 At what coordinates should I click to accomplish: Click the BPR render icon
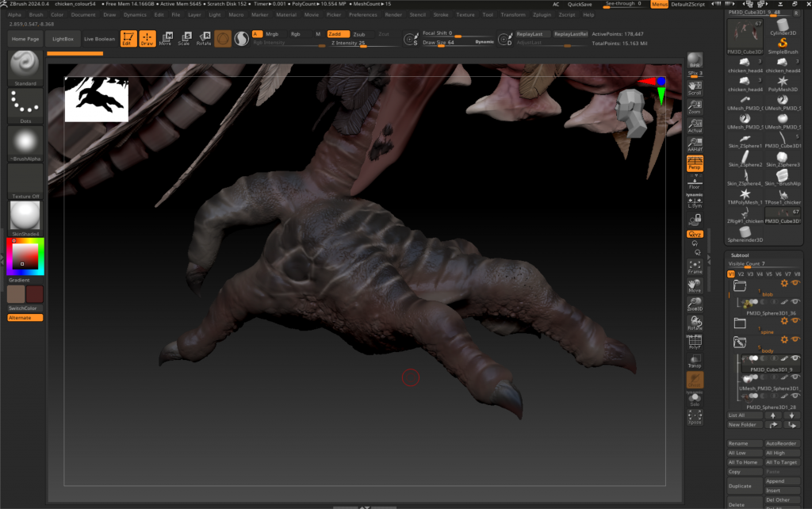click(695, 62)
